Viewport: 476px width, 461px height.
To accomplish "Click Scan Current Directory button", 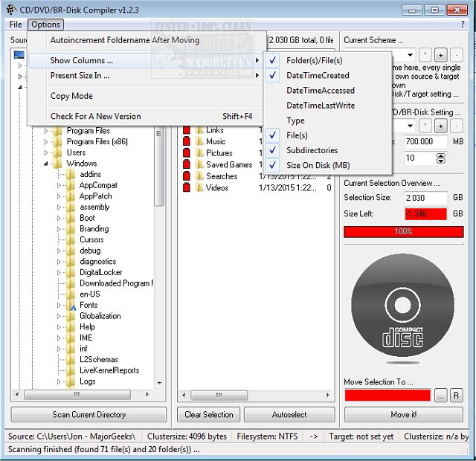I will tap(89, 415).
